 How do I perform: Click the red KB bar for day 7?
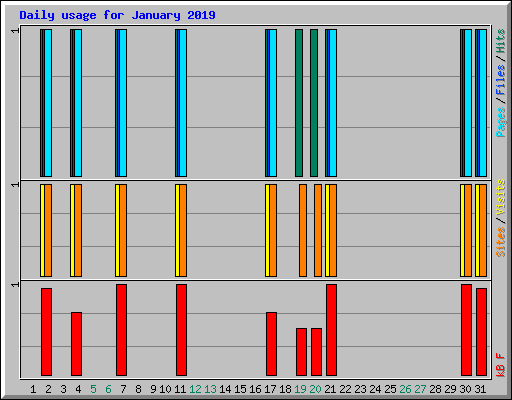[121, 330]
